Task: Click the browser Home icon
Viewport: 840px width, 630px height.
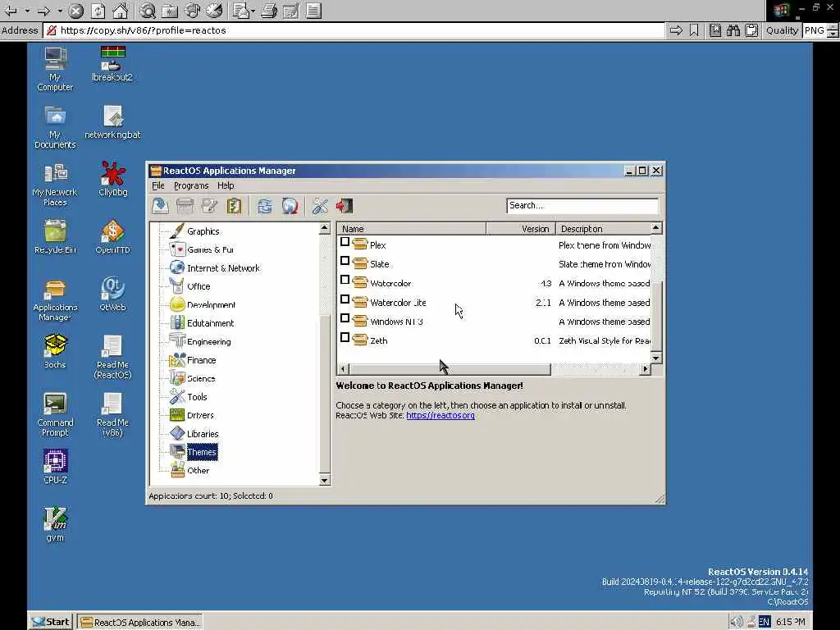Action: click(120, 10)
